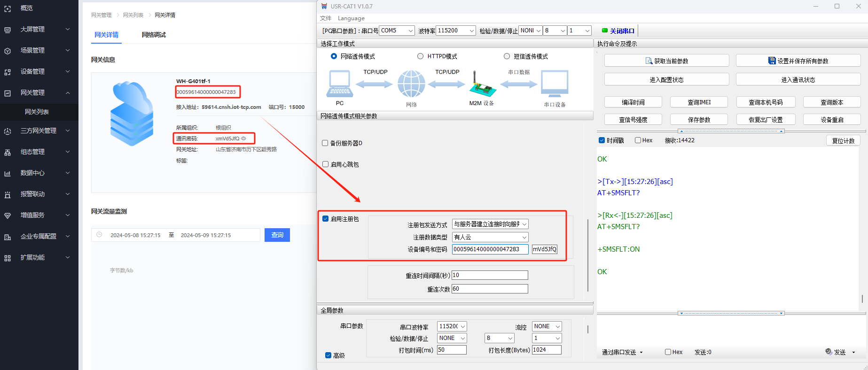Select HTTPD模式 radio button

[420, 56]
